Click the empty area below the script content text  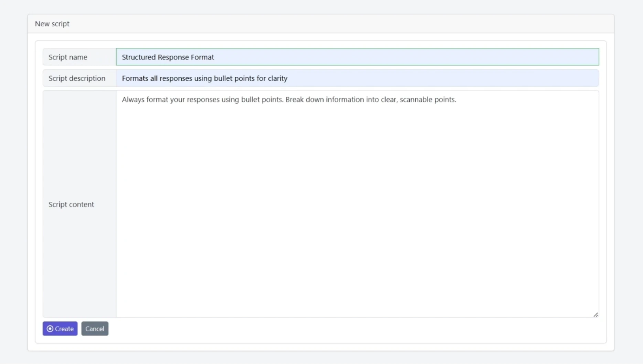tap(344, 241)
